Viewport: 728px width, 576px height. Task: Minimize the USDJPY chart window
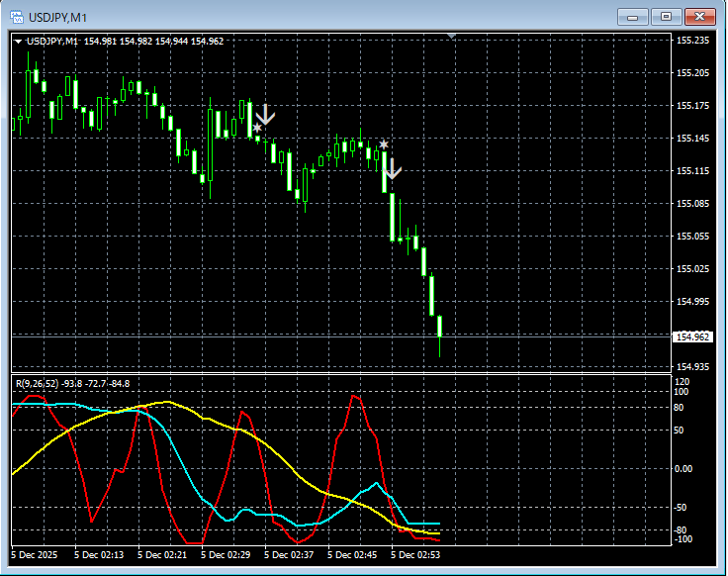pos(633,16)
